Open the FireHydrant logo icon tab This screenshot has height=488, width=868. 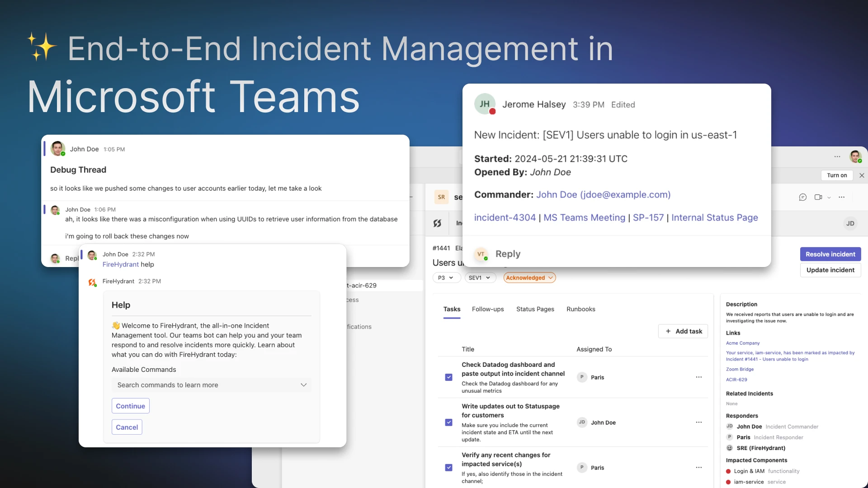tap(437, 223)
